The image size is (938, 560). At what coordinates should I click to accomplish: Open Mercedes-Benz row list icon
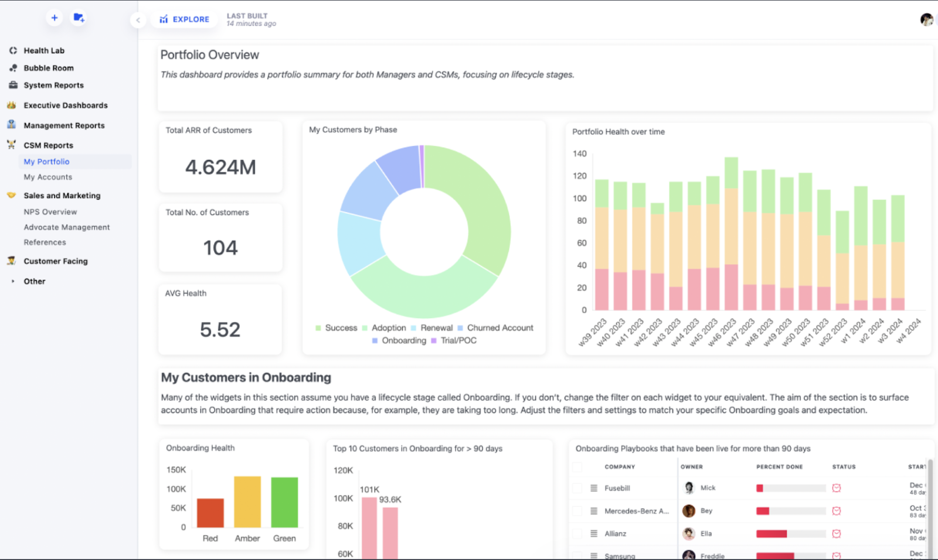click(594, 511)
